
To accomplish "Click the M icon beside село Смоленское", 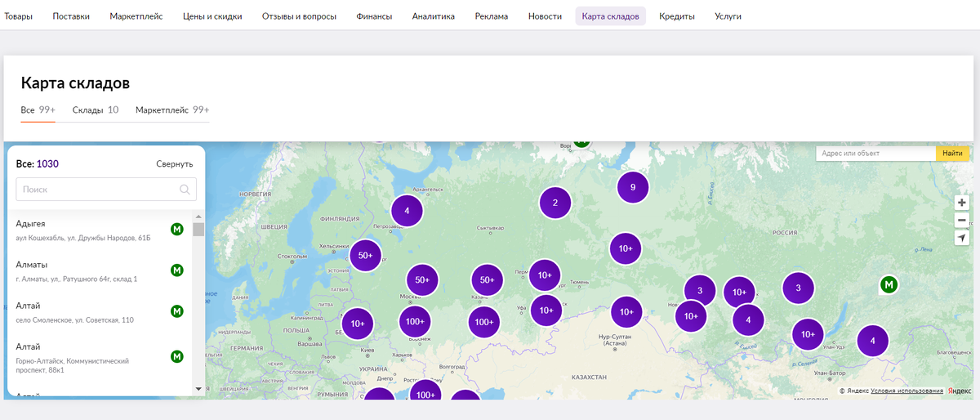I will pos(176,311).
